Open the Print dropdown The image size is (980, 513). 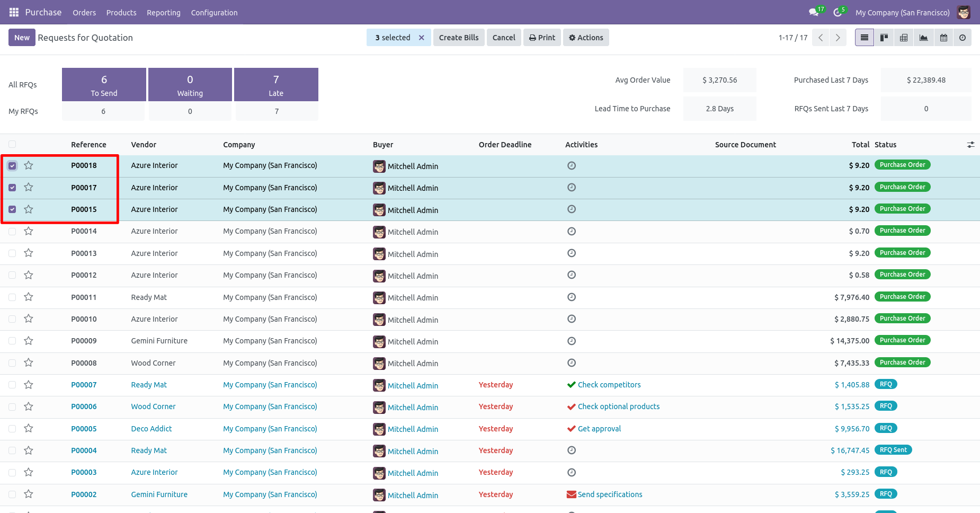[x=542, y=38]
